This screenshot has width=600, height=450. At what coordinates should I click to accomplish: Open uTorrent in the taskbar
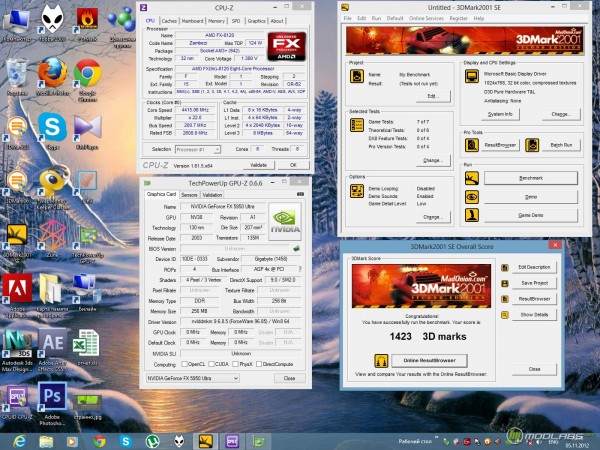coord(152,442)
